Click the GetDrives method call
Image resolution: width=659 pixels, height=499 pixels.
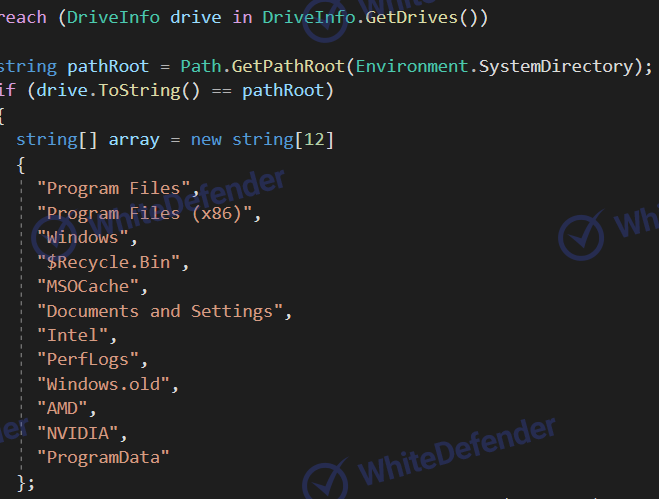411,17
